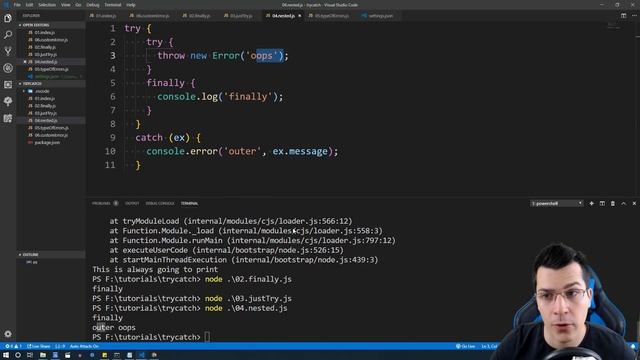Click line number 9 in the gutter
This screenshot has width=640, height=360.
coord(113,138)
